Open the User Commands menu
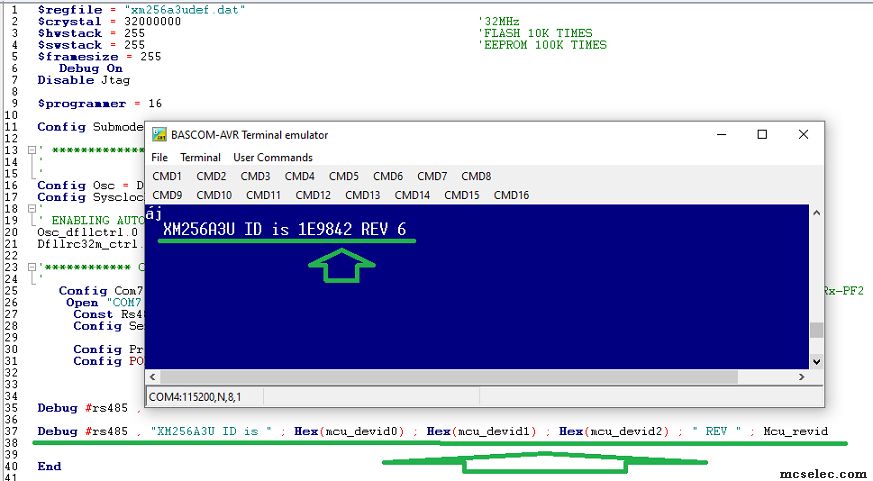This screenshot has width=873, height=481. click(273, 158)
